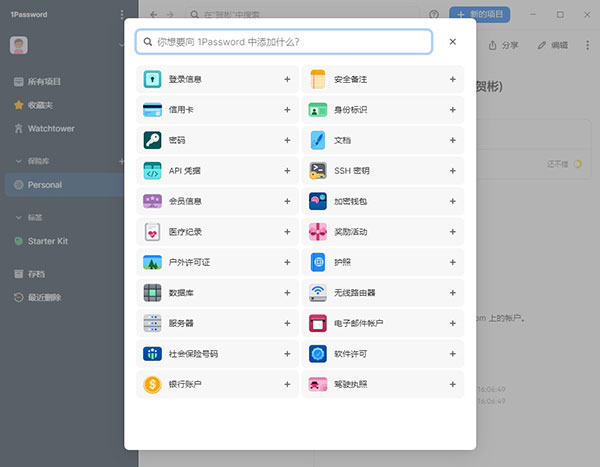Select the 驾驶执照 driver license icon
The height and width of the screenshot is (467, 600).
[x=318, y=384]
